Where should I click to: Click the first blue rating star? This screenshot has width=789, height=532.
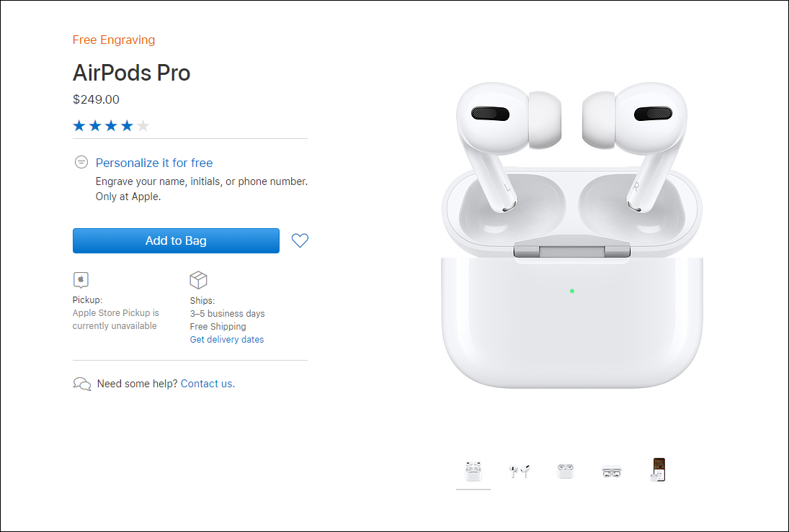tap(79, 126)
